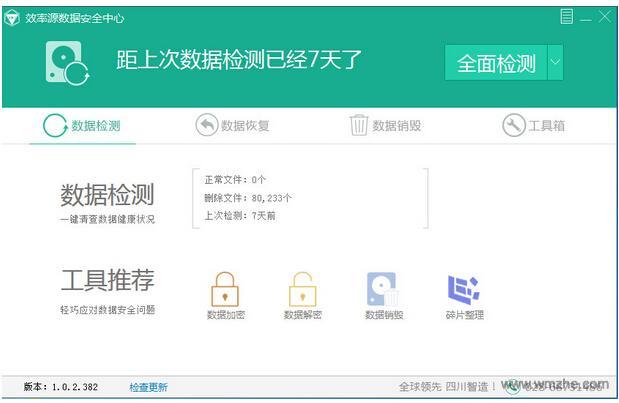619x403 pixels.
Task: Click the 删除文件: 80,233个 text
Action: click(248, 198)
